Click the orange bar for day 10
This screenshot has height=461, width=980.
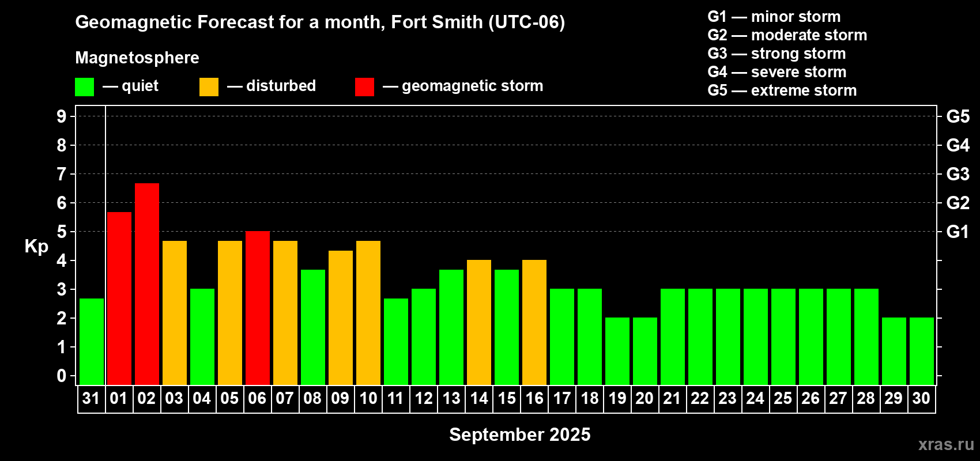(368, 313)
